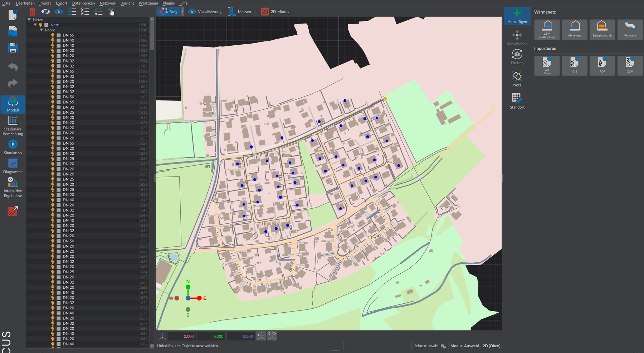Screen dimensions: 644x353
Task: Open the Plugins menu
Action: point(169,3)
